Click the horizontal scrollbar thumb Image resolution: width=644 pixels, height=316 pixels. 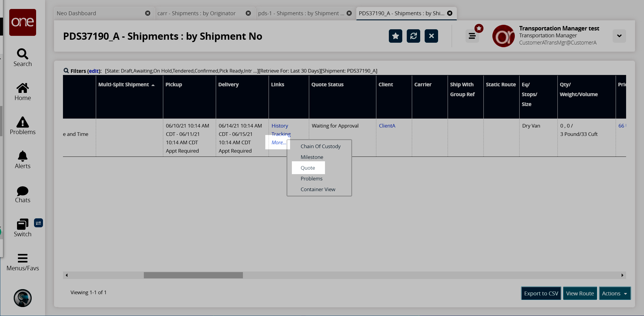point(193,275)
